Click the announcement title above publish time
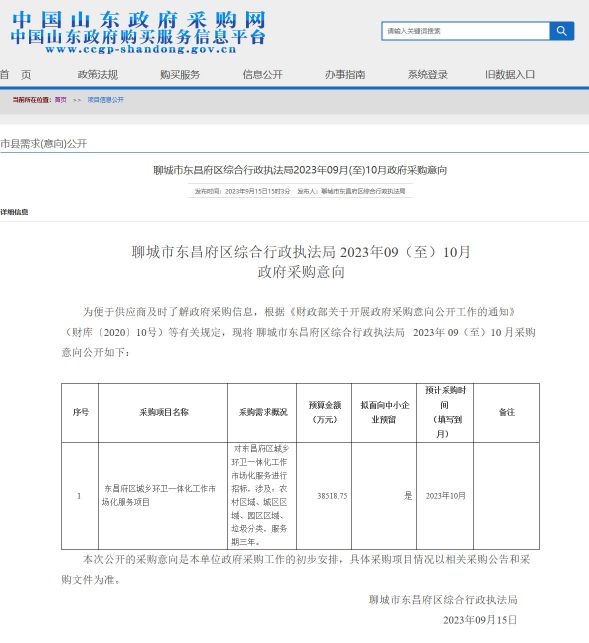This screenshot has width=589, height=643. 300,170
